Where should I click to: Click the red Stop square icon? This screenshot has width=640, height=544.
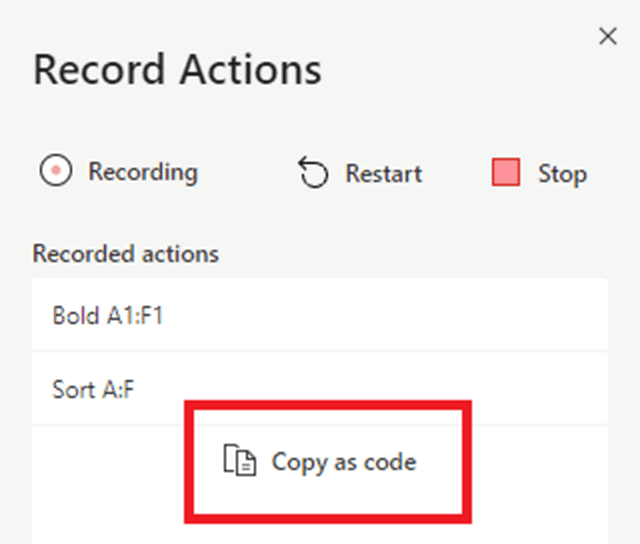point(506,173)
